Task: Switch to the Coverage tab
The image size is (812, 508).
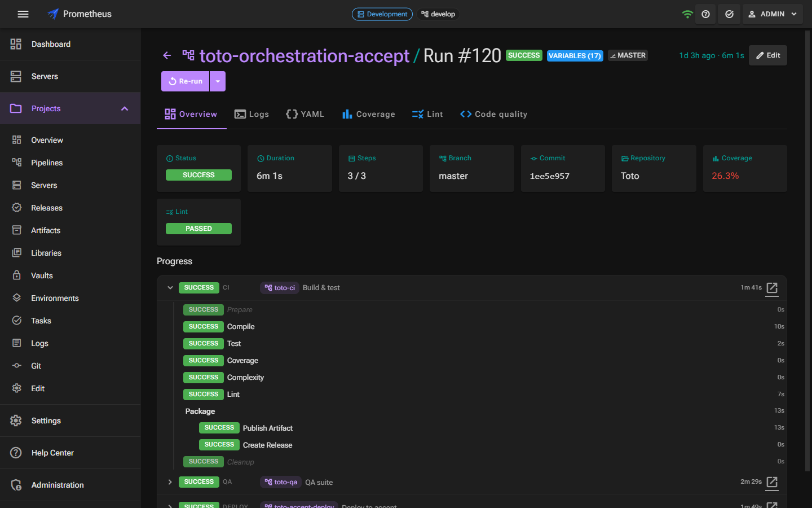Action: click(368, 114)
